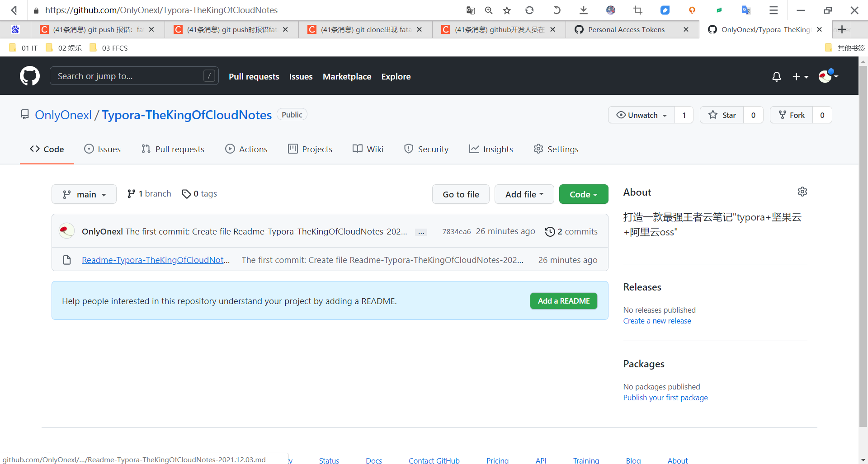Open the Unwatch dropdown

pyautogui.click(x=642, y=115)
